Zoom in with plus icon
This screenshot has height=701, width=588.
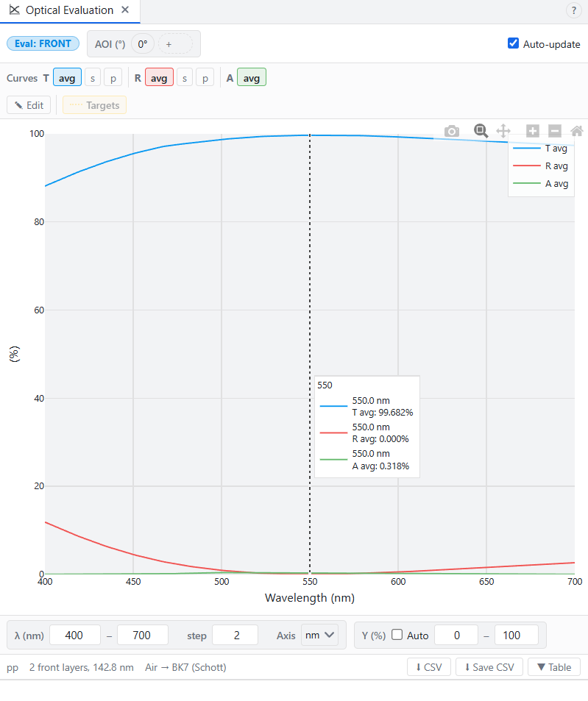[x=533, y=131]
